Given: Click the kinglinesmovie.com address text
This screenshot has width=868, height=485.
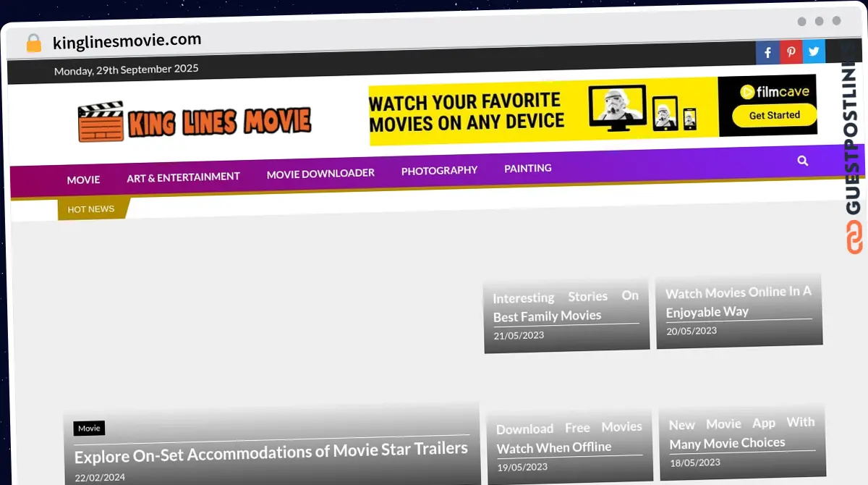Looking at the screenshot, I should [127, 41].
